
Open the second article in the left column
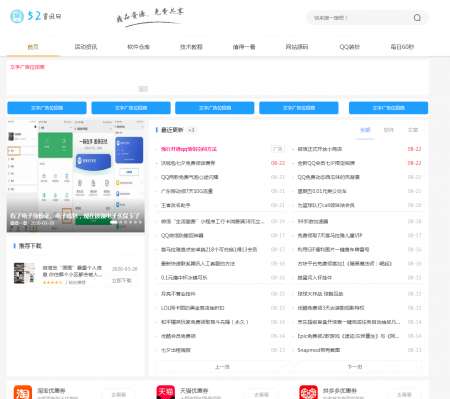(188, 163)
